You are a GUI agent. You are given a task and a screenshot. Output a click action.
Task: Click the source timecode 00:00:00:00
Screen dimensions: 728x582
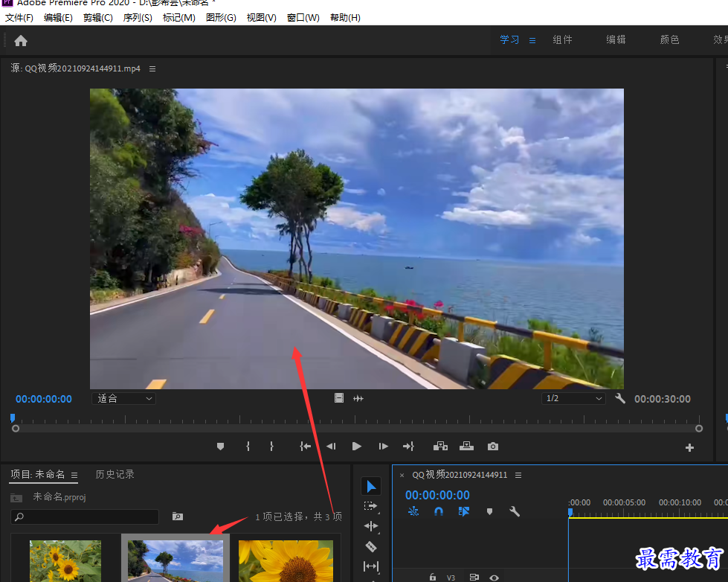coord(44,399)
